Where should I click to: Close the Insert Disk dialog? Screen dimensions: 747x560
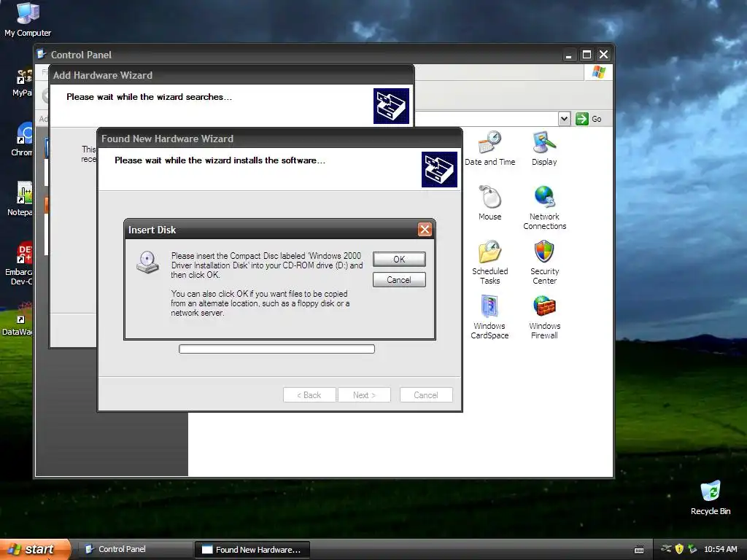425,230
